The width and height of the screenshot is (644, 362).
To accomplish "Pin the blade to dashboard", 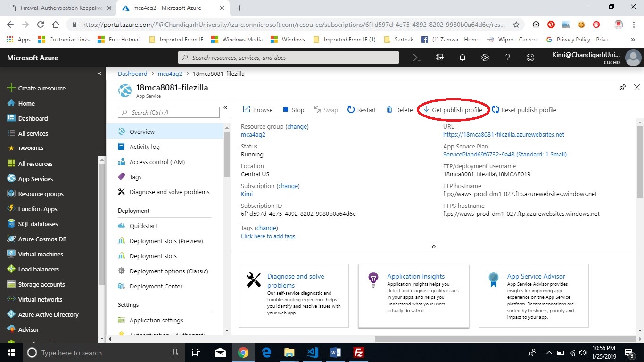I will pyautogui.click(x=623, y=87).
